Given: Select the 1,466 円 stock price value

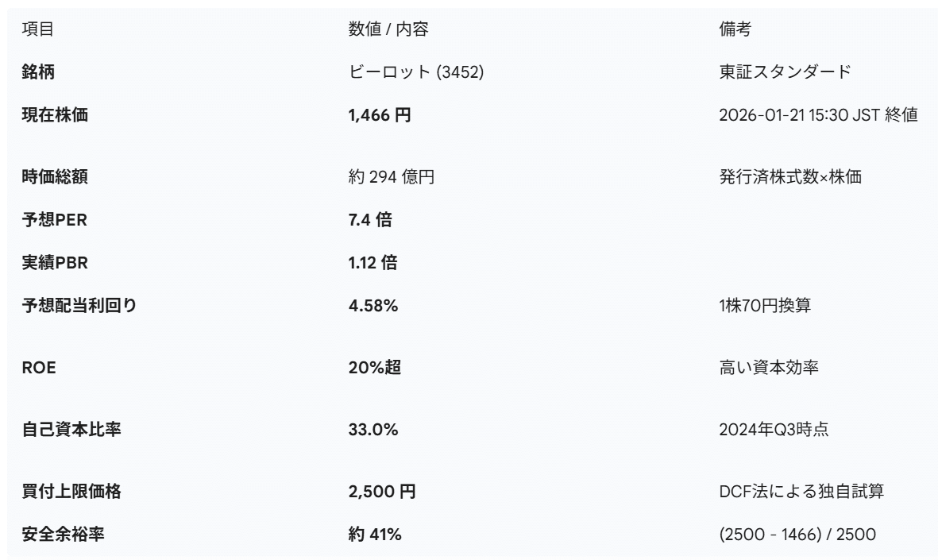Looking at the screenshot, I should pos(380,115).
